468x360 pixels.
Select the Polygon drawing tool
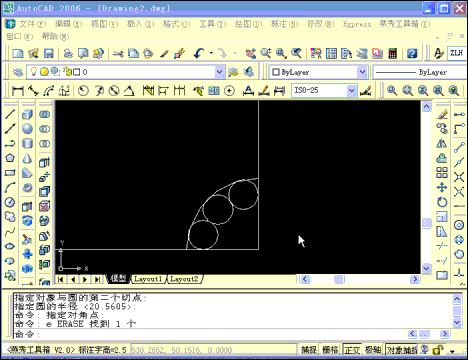pos(10,158)
